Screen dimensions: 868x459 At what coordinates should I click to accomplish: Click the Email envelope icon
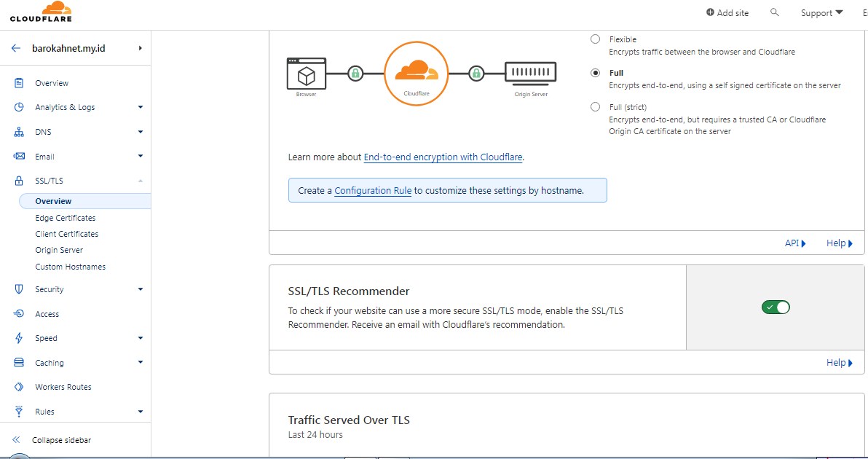point(19,156)
